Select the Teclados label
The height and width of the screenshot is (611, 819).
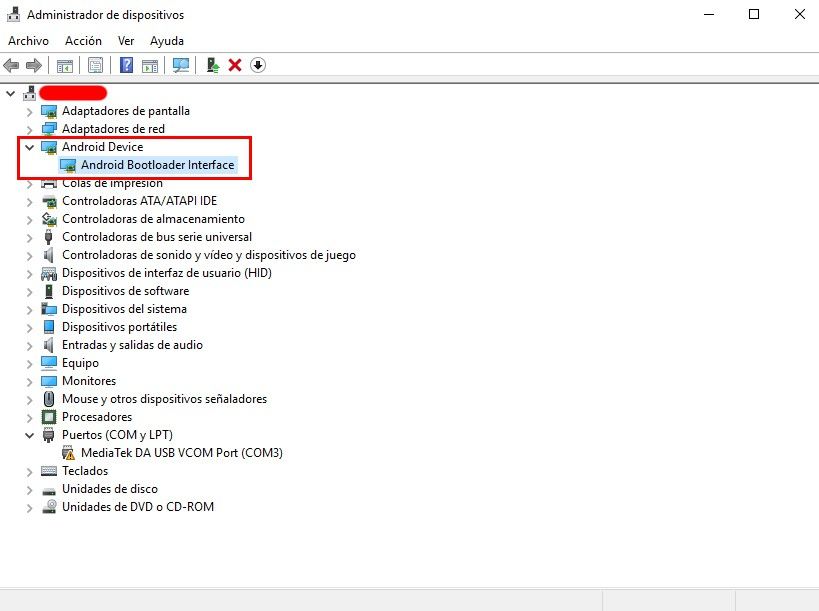click(85, 471)
